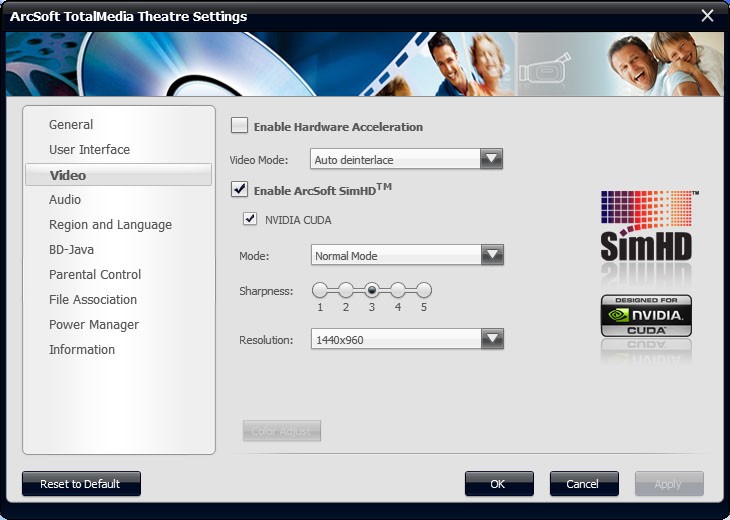Screen dimensions: 730x520
Task: Open BD-Java settings
Action: [71, 250]
